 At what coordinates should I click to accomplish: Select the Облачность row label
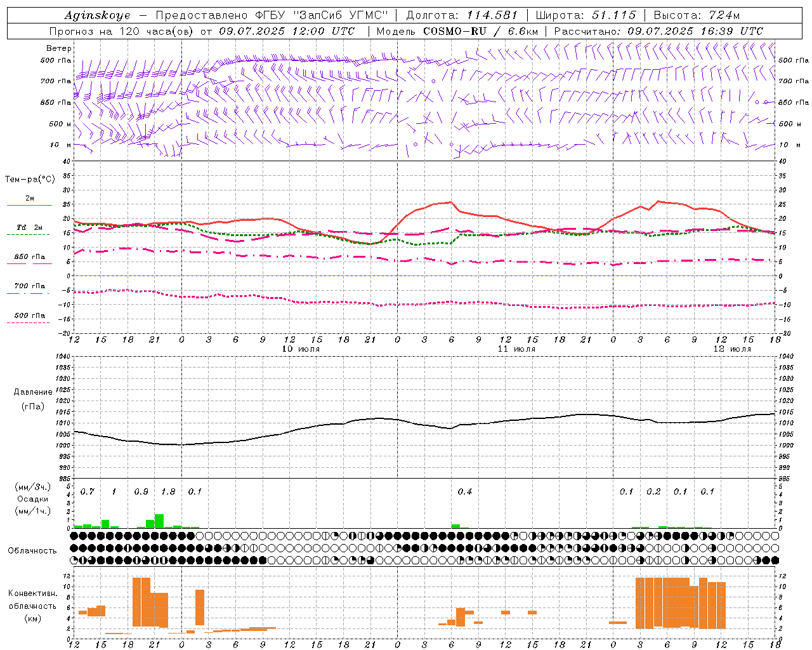[32, 550]
